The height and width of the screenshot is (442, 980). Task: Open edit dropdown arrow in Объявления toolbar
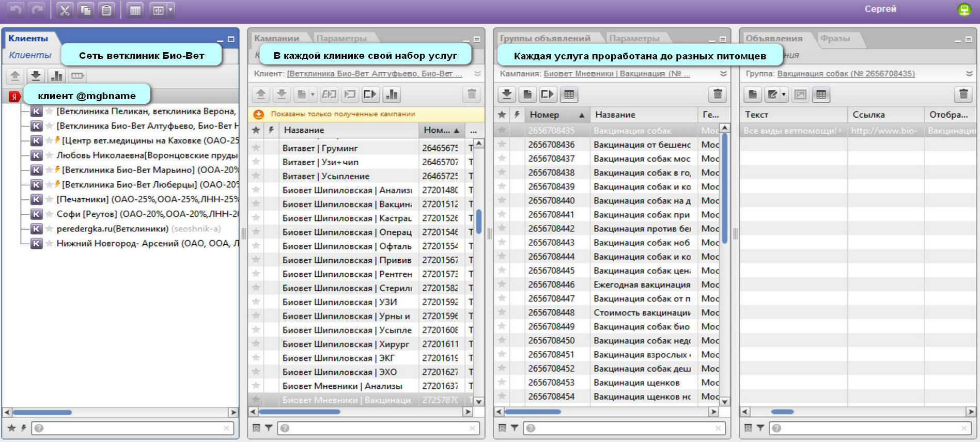(x=784, y=94)
